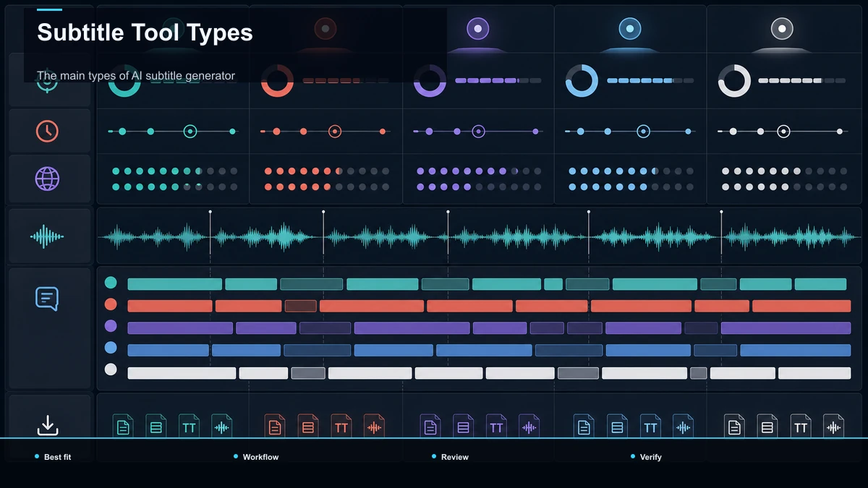
Task: Open the Review tab
Action: pyautogui.click(x=455, y=457)
